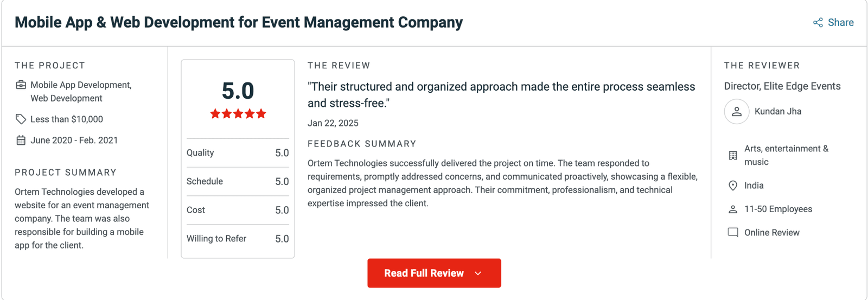Click the price tag budget icon
Screen dimensions: 868x300
[21, 119]
